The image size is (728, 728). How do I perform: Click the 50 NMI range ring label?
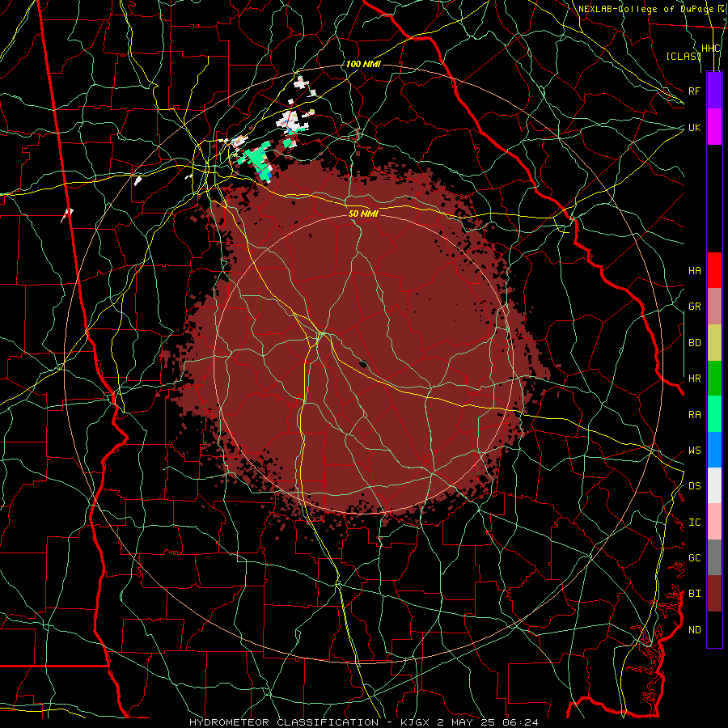coord(363,214)
